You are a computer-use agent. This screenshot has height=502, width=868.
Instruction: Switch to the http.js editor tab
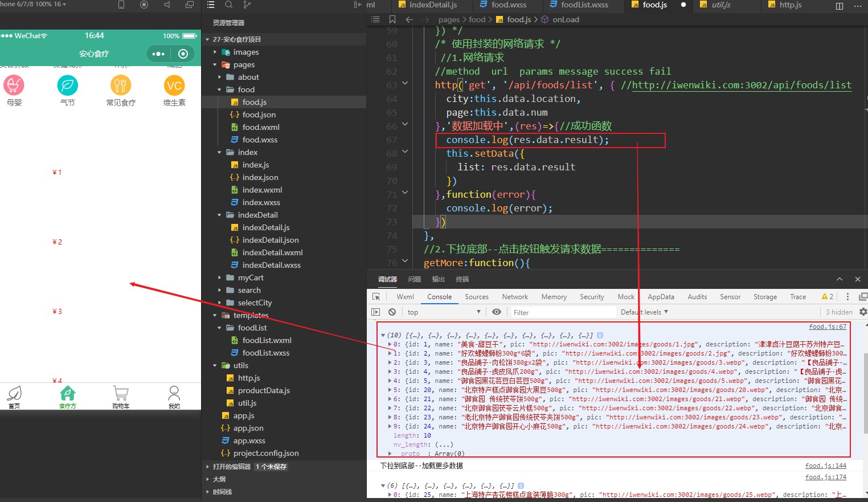784,5
